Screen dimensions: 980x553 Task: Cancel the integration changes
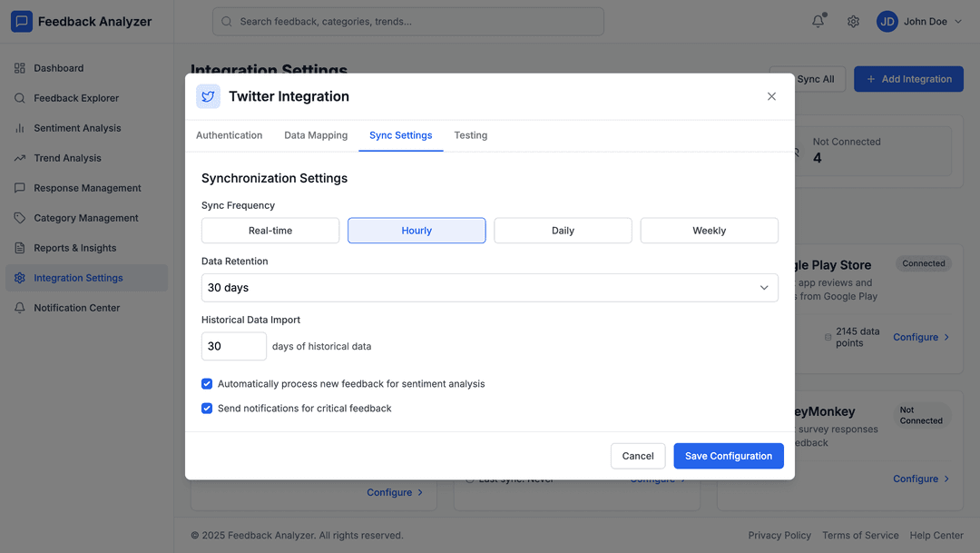click(638, 456)
